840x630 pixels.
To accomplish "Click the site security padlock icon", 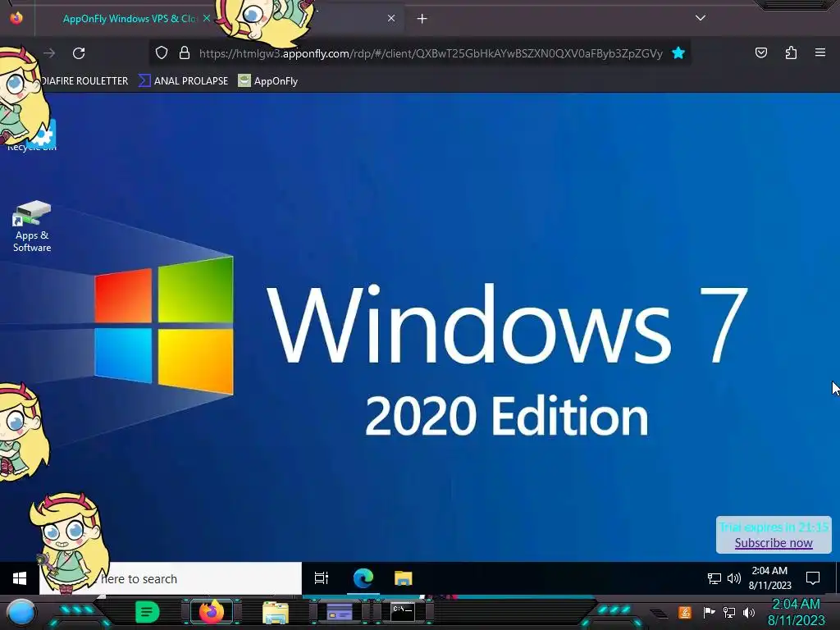I will (x=185, y=53).
